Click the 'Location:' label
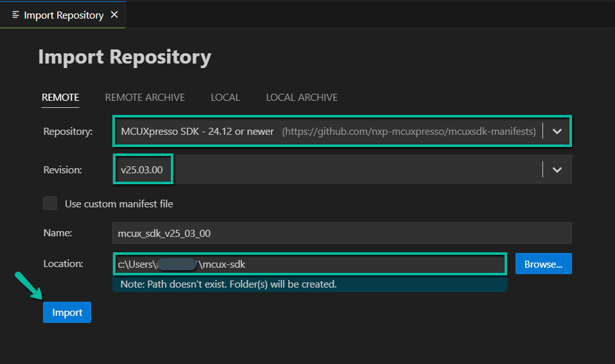 pos(63,264)
